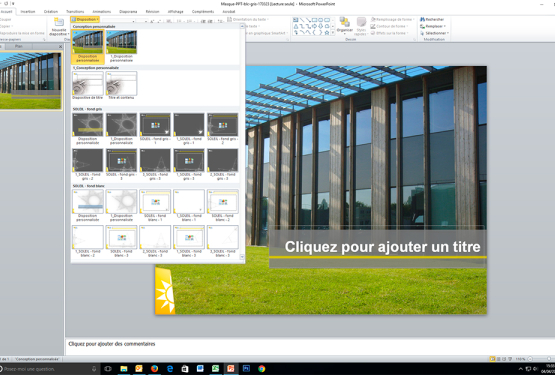The width and height of the screenshot is (555, 375).
Task: Open the Organiser arrange tool
Action: pos(344,25)
